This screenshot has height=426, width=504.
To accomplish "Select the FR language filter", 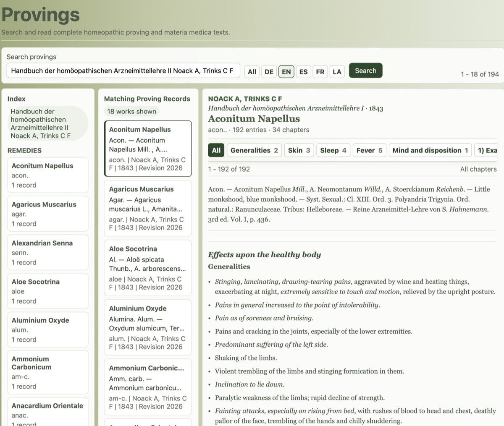I will coord(320,72).
